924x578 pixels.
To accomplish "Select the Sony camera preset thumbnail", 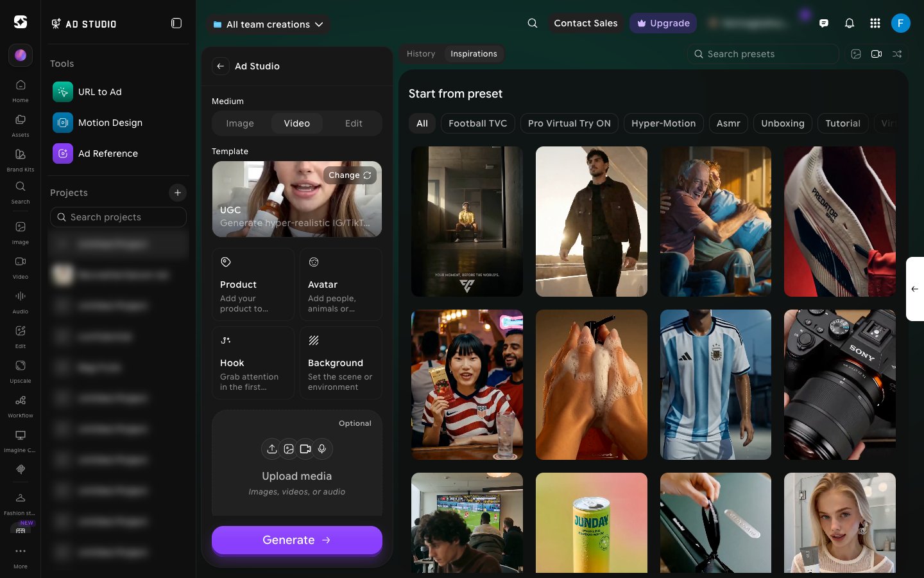I will pyautogui.click(x=840, y=385).
